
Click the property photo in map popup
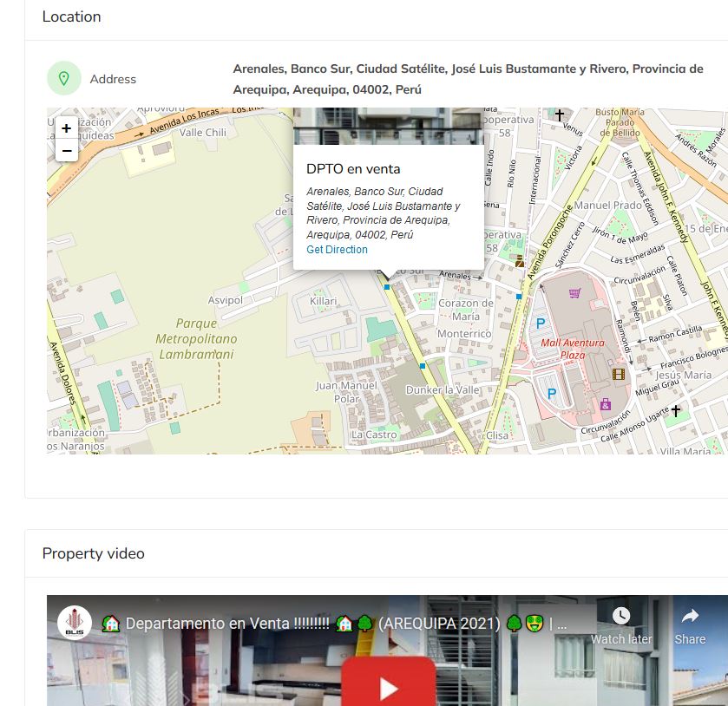[x=389, y=127]
